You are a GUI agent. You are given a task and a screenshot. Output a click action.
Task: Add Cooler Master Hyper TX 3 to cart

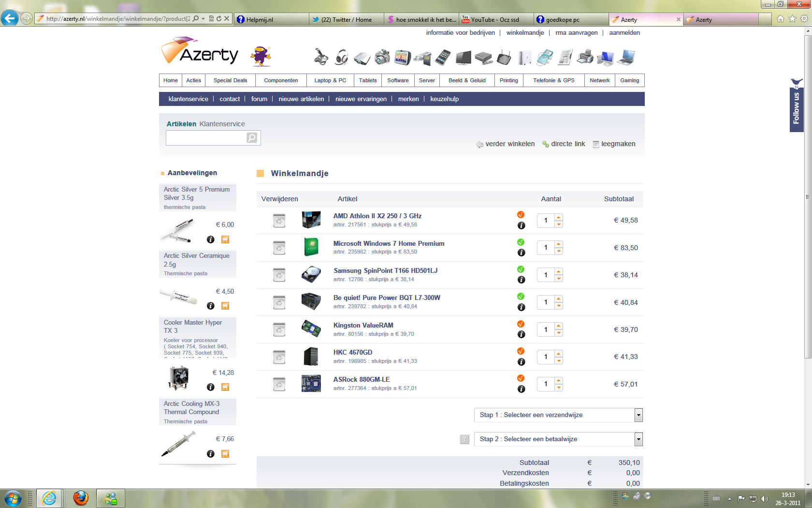(225, 387)
